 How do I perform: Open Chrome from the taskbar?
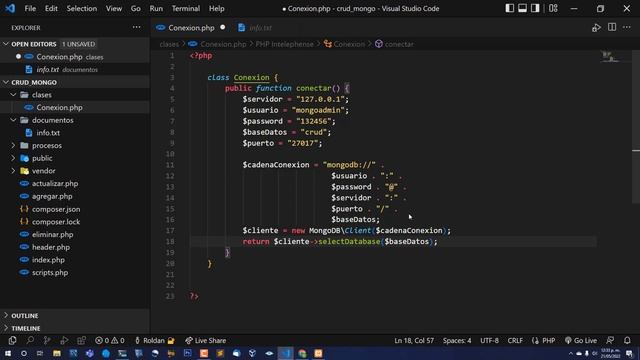tap(302, 353)
